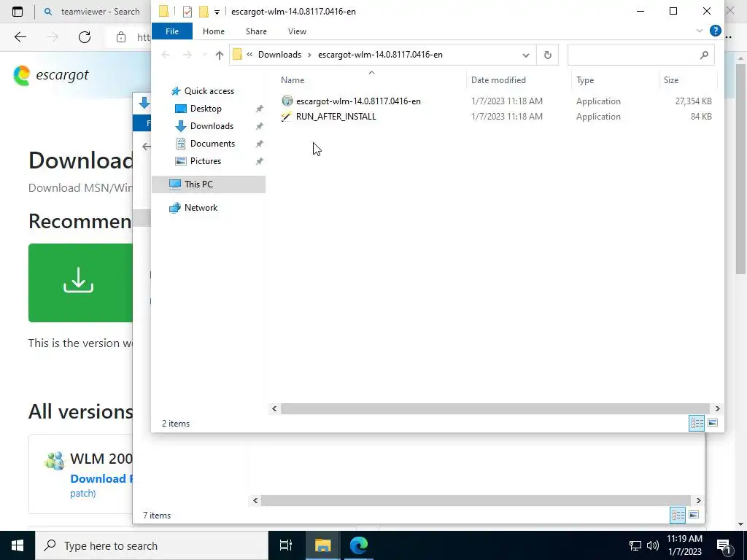Sort by Date modified column header
Screen dimensions: 747x560
pyautogui.click(x=519, y=80)
